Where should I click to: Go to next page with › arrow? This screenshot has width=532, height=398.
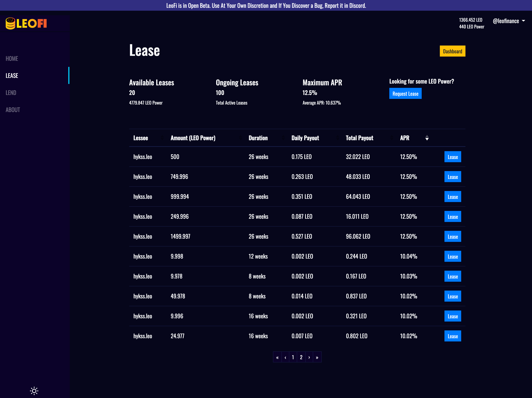309,357
